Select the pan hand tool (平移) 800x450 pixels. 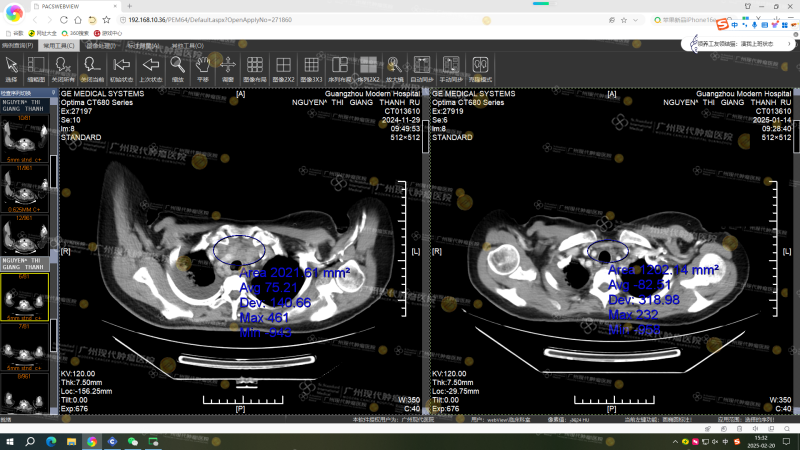(x=202, y=66)
